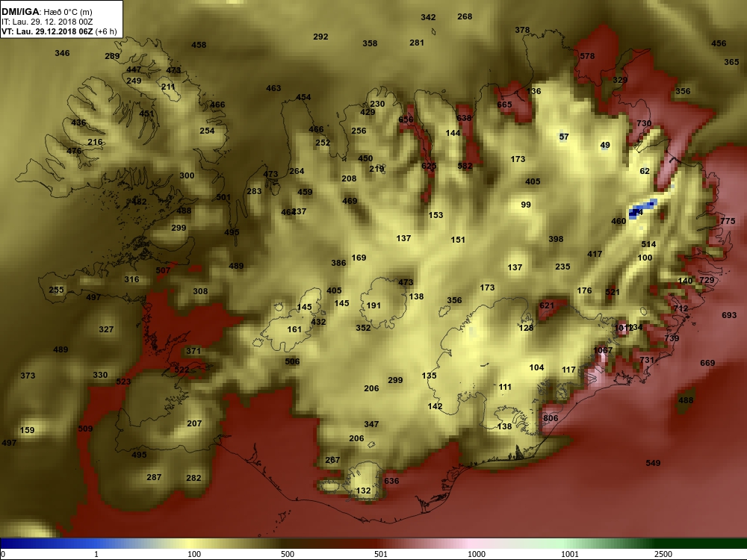This screenshot has height=560, width=747.
Task: Click the '1001' color scale label
Action: point(570,554)
